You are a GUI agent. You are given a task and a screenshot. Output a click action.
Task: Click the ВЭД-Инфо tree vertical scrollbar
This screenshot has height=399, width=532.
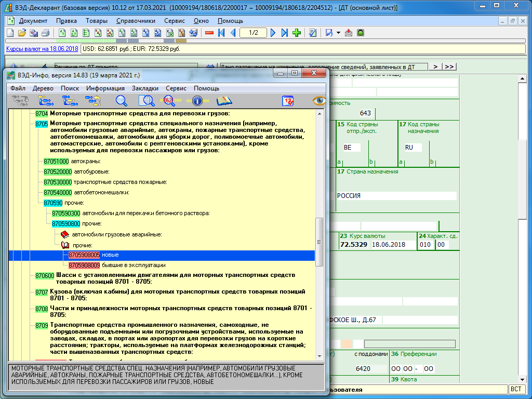click(320, 242)
